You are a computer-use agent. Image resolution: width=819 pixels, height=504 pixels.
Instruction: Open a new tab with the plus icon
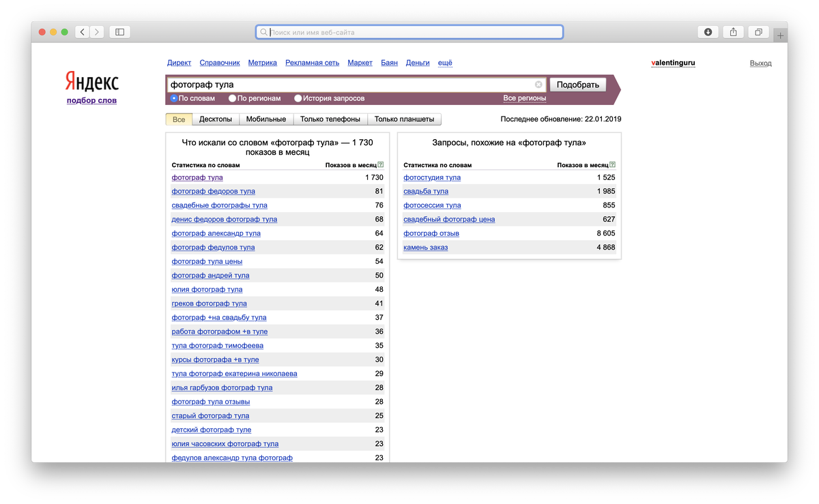click(781, 31)
